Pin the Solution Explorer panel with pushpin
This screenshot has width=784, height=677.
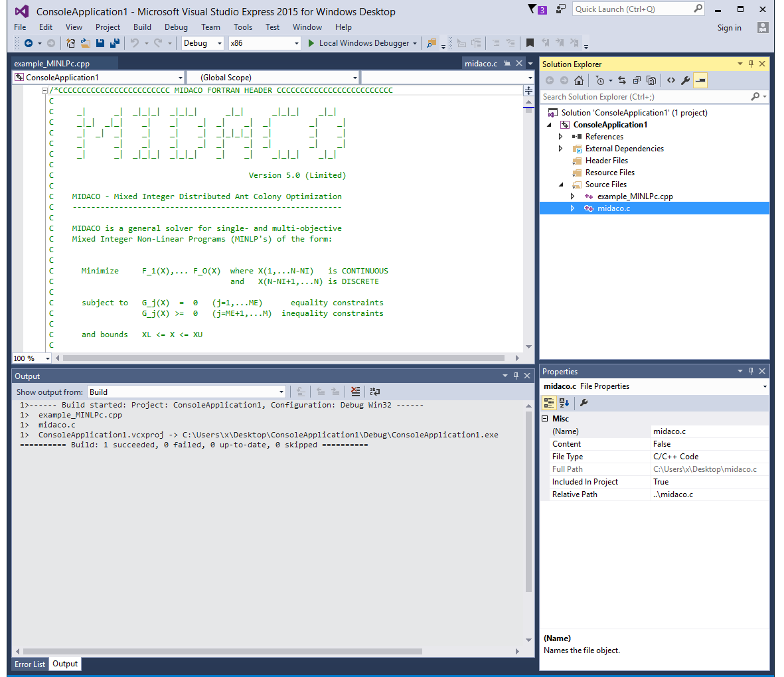[x=751, y=64]
